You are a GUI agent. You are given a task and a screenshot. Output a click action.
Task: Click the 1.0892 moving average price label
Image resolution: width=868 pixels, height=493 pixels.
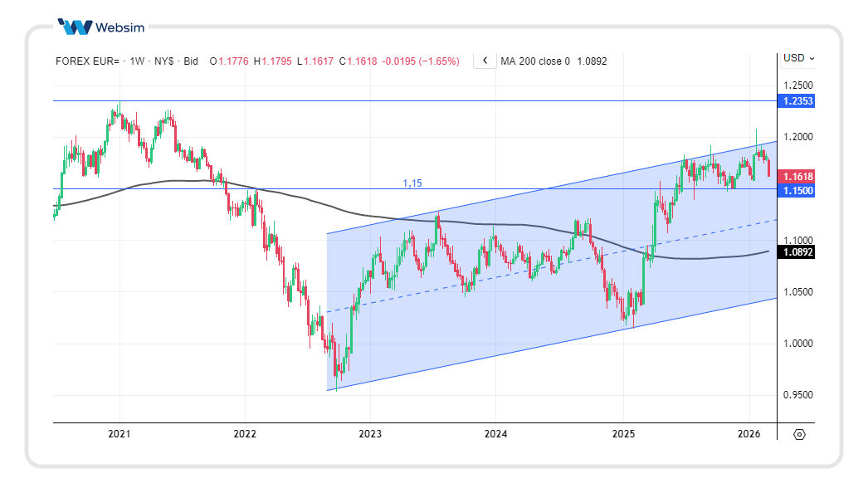[798, 252]
